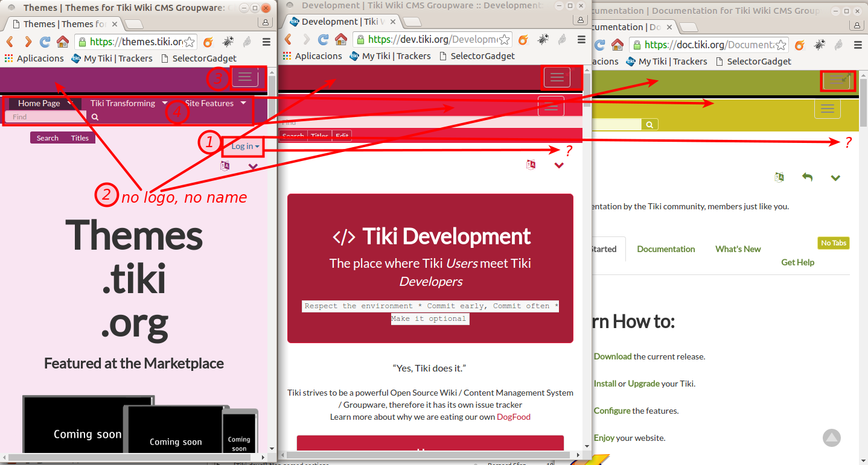Expand page actions chevron on Themes page
This screenshot has height=465, width=868.
(x=253, y=166)
